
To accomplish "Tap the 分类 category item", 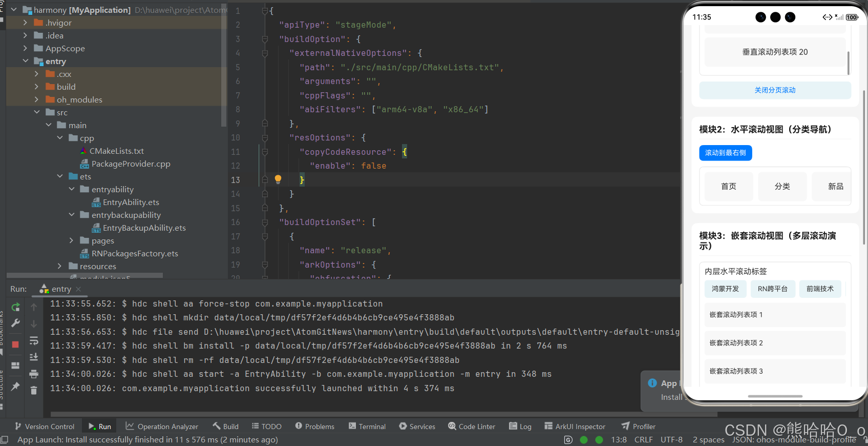I will coord(782,187).
